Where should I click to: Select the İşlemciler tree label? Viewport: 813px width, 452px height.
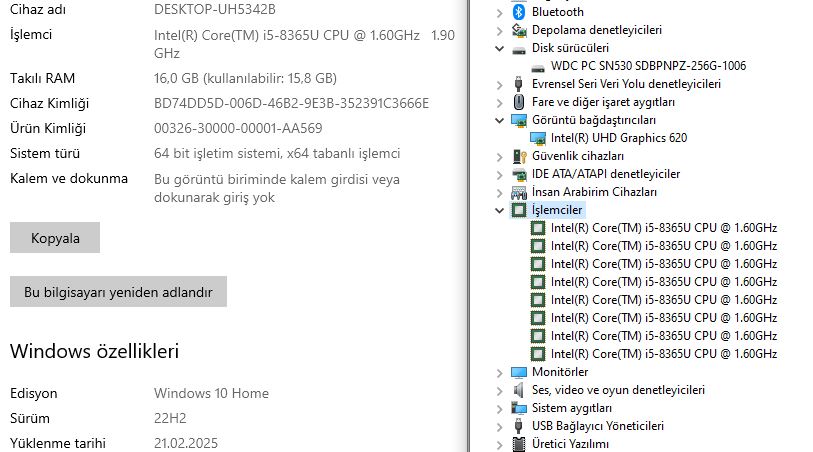pyautogui.click(x=557, y=210)
